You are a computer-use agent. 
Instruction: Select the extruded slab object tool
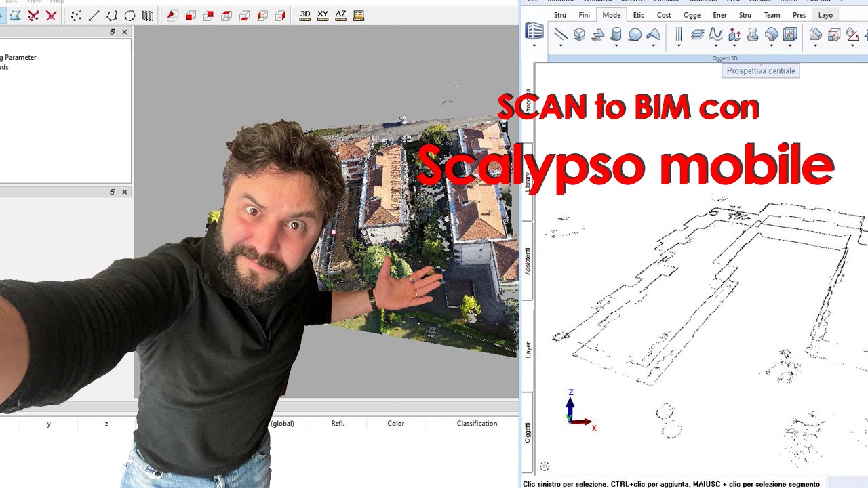[x=597, y=35]
